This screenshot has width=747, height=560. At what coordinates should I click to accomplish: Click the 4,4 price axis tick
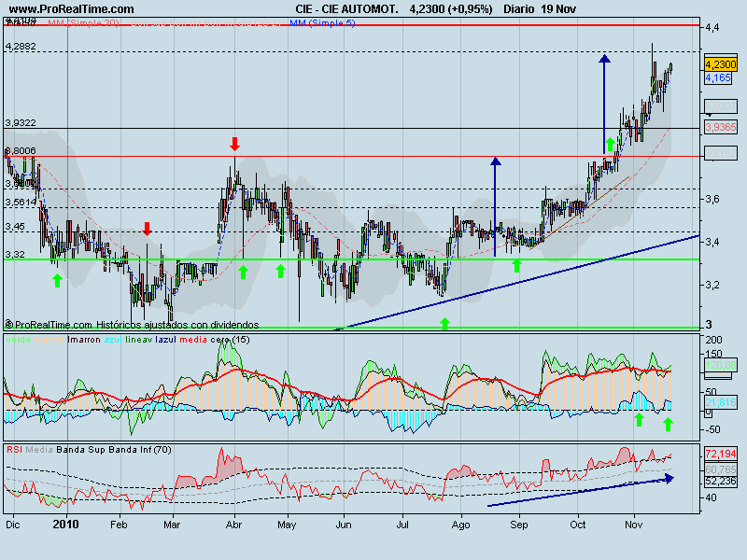coord(712,28)
